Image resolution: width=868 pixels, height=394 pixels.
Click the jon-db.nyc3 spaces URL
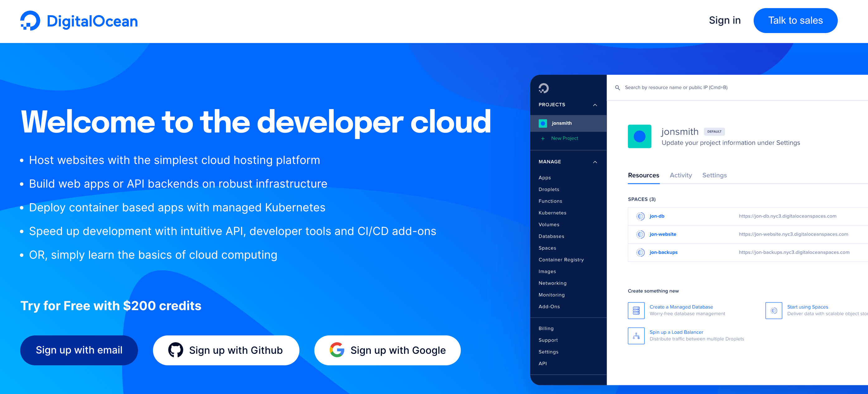click(x=788, y=216)
